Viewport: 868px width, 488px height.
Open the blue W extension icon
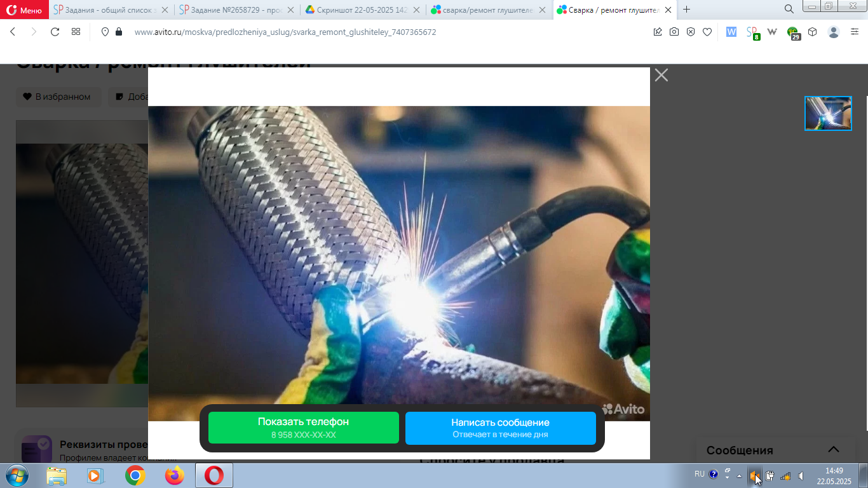[x=731, y=32]
